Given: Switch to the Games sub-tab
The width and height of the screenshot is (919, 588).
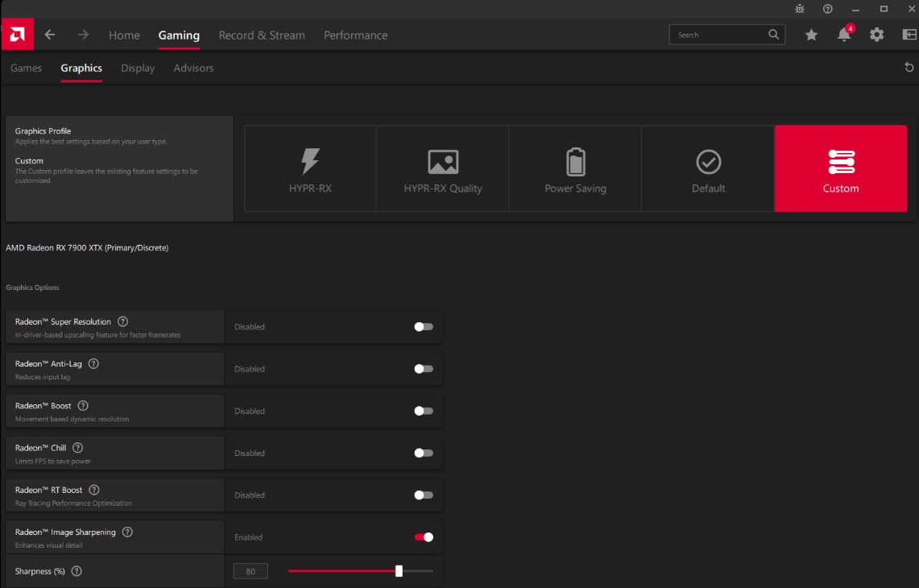Looking at the screenshot, I should tap(27, 68).
